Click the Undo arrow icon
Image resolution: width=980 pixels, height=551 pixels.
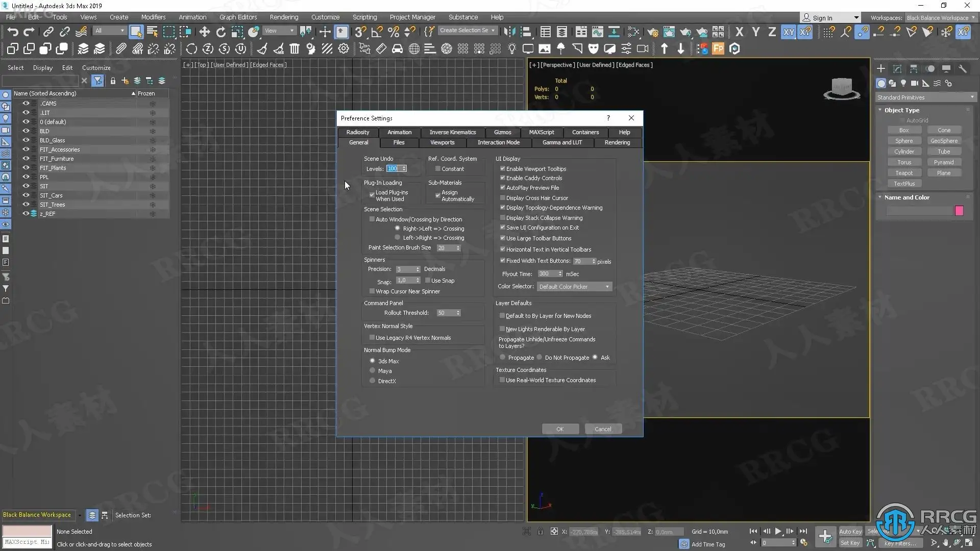[13, 32]
